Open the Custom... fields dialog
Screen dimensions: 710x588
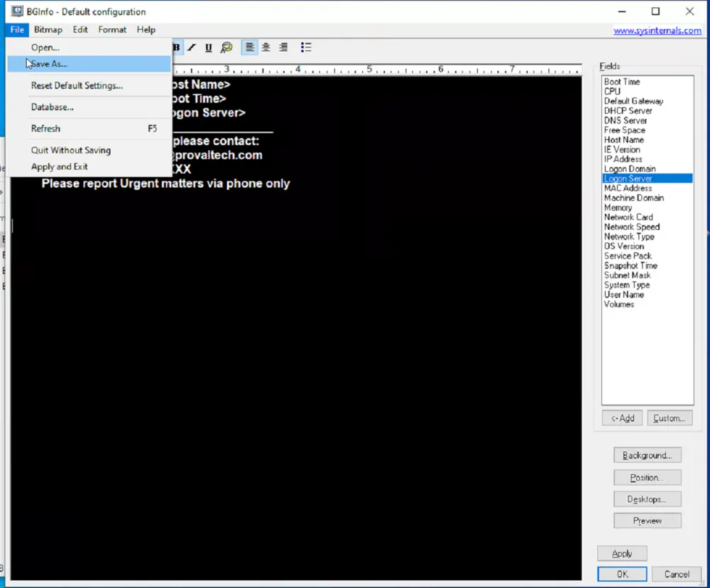[670, 418]
